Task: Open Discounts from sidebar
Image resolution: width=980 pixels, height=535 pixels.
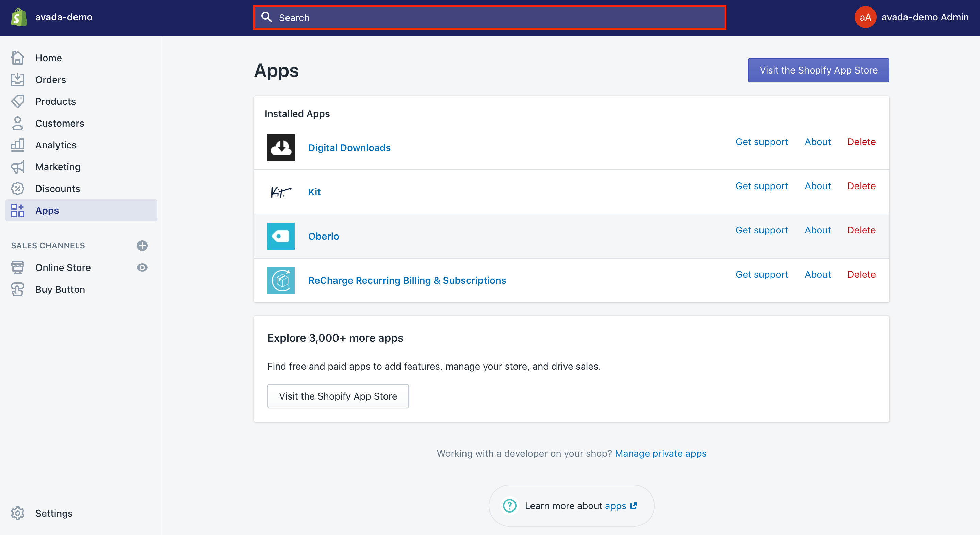Action: [81, 188]
